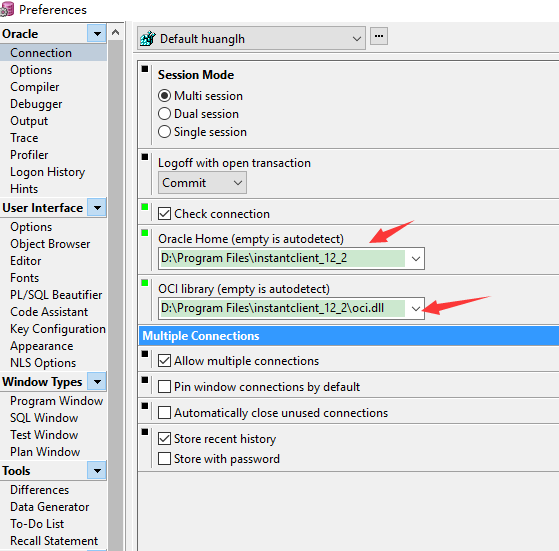This screenshot has width=559, height=551.
Task: Click black indicator beside Allow multiple connections
Action: point(145,354)
